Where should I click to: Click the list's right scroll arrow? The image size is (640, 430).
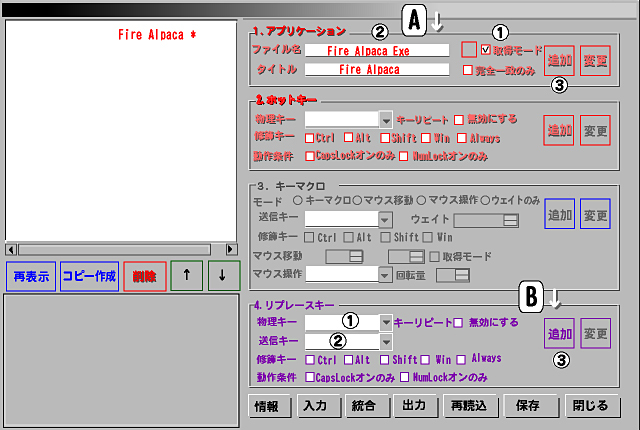(231, 249)
